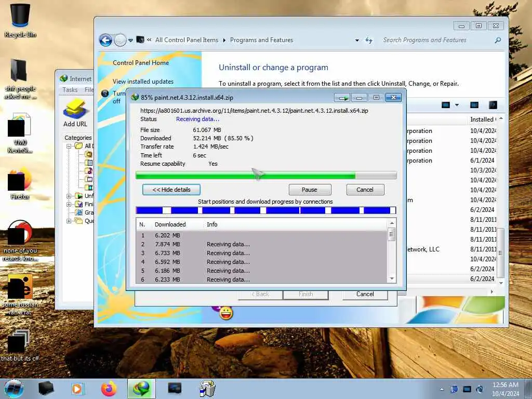Select the Unfinished folder icon in Categories
The image size is (532, 399).
tap(79, 196)
